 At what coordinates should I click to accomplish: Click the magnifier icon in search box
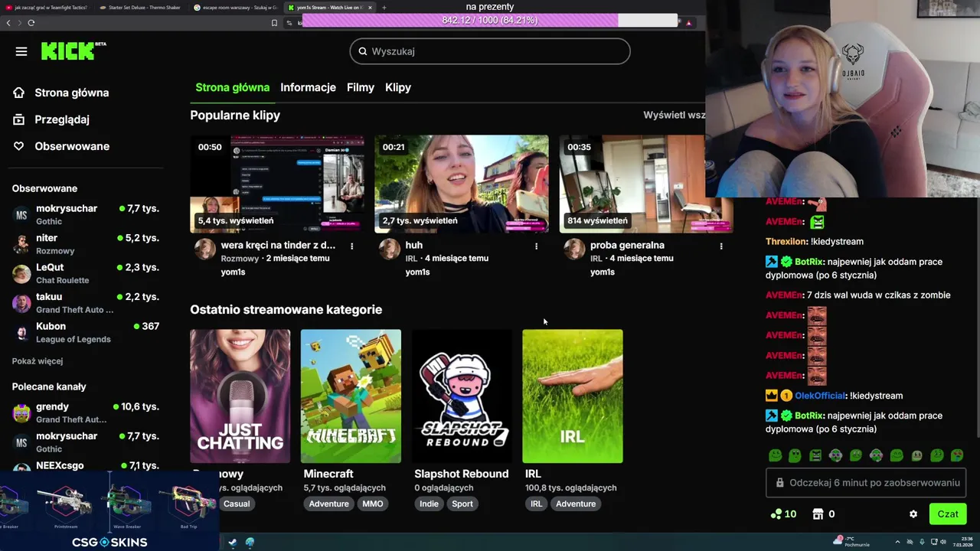[x=363, y=51]
